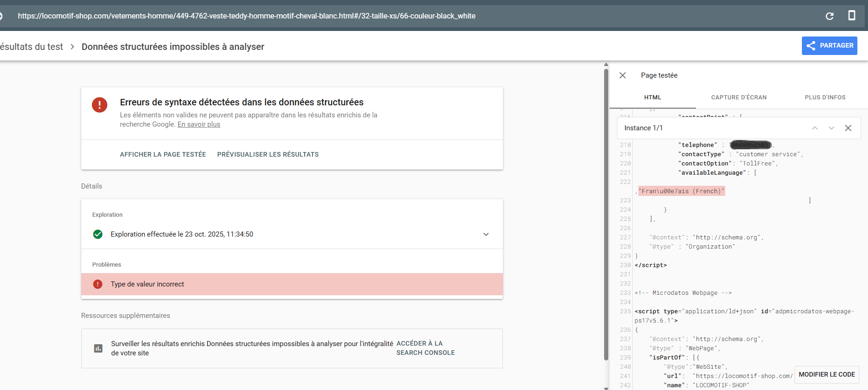
Task: Click the Page testée panel title
Action: click(659, 75)
